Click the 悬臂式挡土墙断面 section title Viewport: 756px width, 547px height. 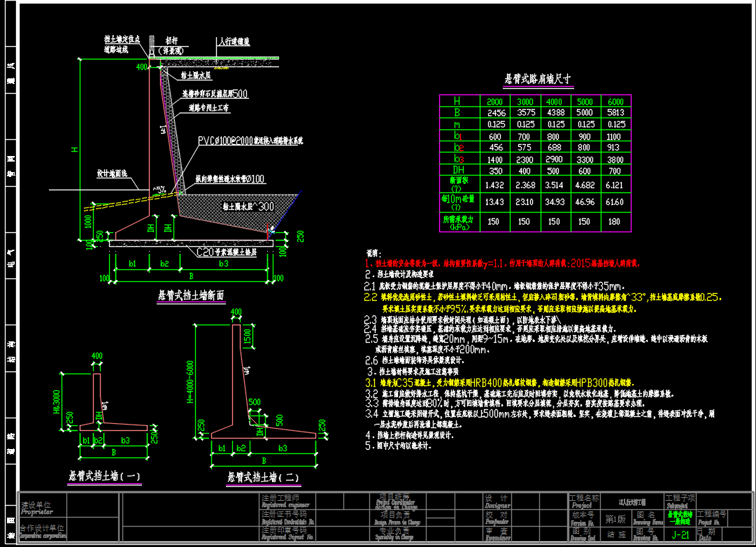coord(190,296)
